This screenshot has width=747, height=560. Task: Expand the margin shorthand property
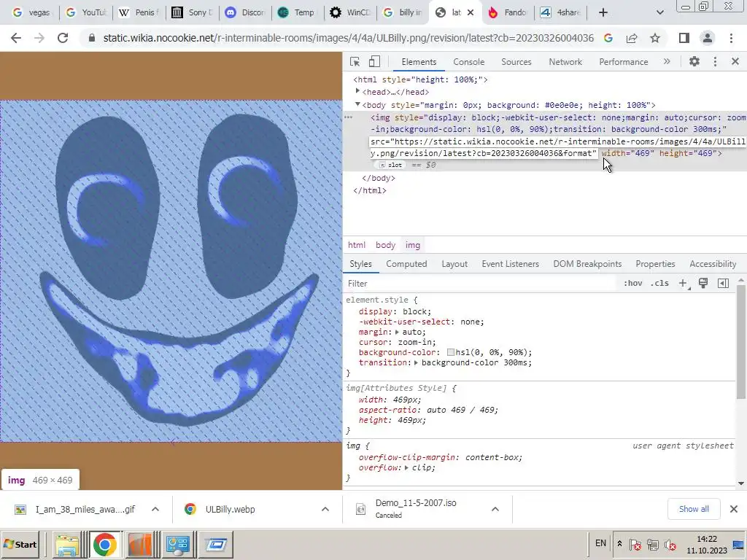click(x=397, y=332)
